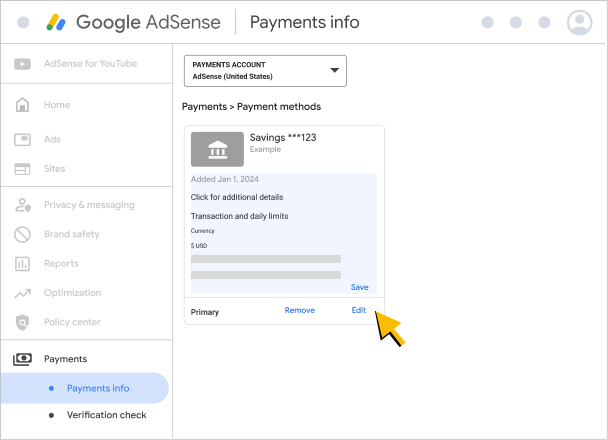Image resolution: width=608 pixels, height=440 pixels.
Task: Click the Brand safety blocked-circle icon
Action: click(22, 235)
